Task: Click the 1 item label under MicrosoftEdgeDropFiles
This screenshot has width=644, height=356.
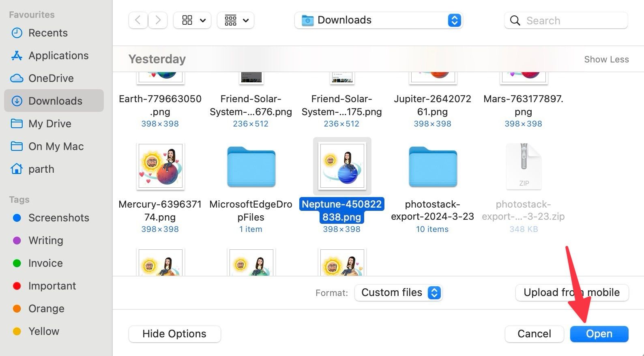Action: [x=251, y=229]
